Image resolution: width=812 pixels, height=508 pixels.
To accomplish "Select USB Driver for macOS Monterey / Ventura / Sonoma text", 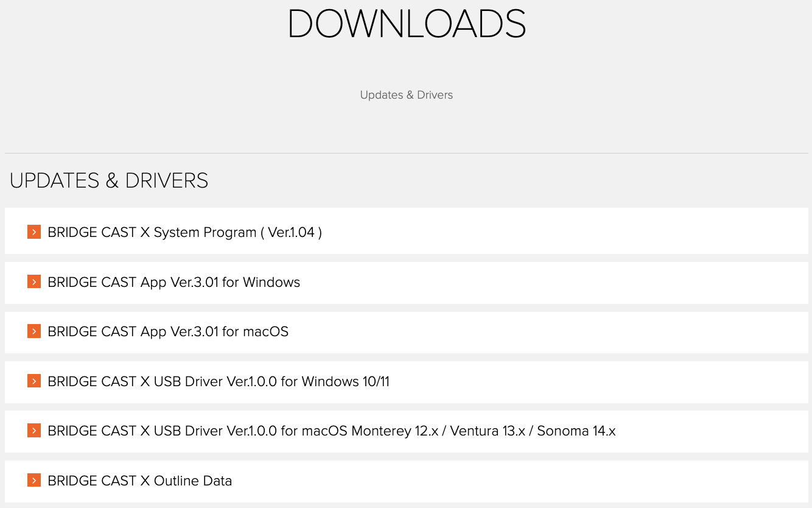I will (332, 431).
